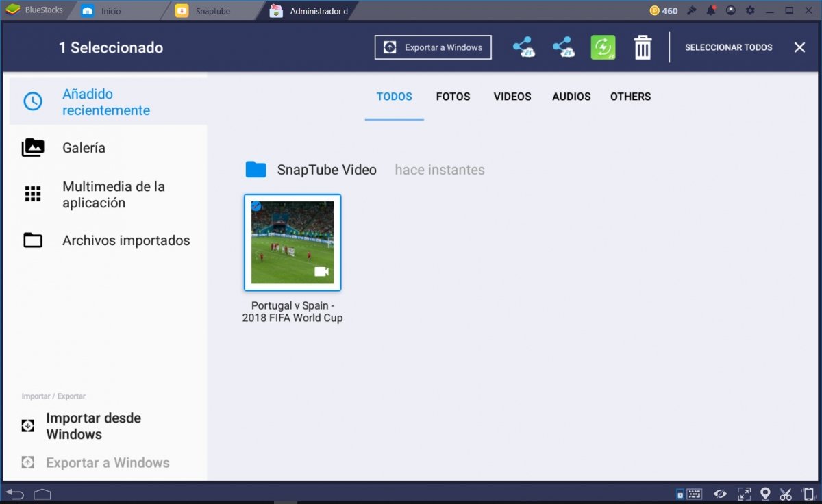The image size is (822, 504).
Task: Switch to the OTHERS tab
Action: (x=630, y=97)
